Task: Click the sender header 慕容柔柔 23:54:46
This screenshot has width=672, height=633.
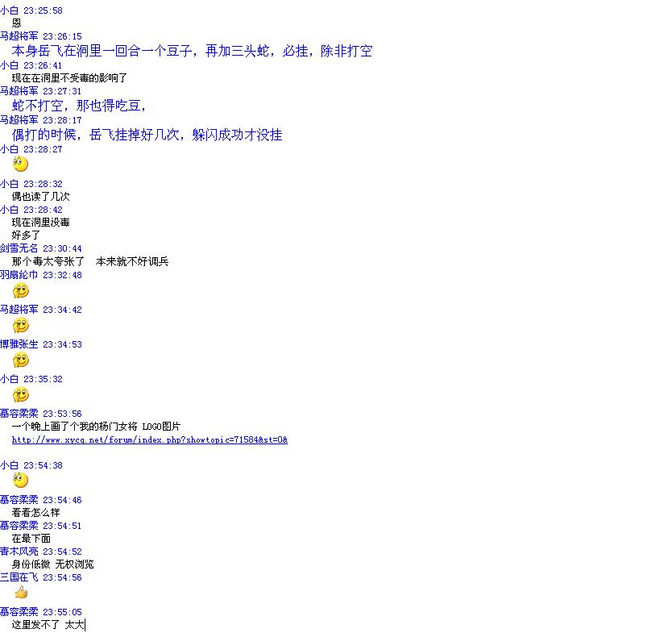Action: (x=41, y=500)
